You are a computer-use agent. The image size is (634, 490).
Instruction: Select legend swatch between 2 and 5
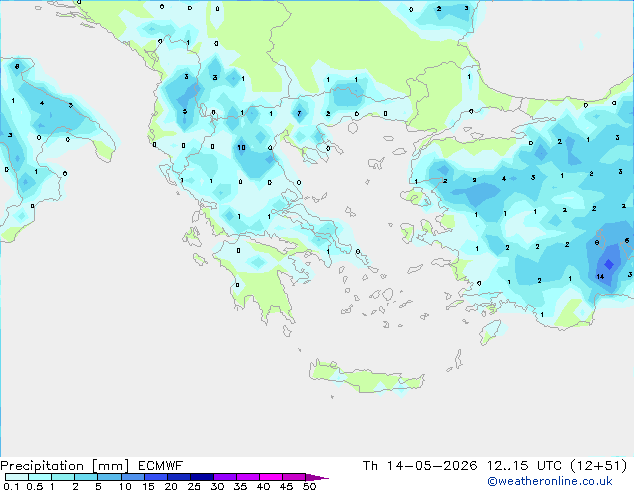point(86,477)
